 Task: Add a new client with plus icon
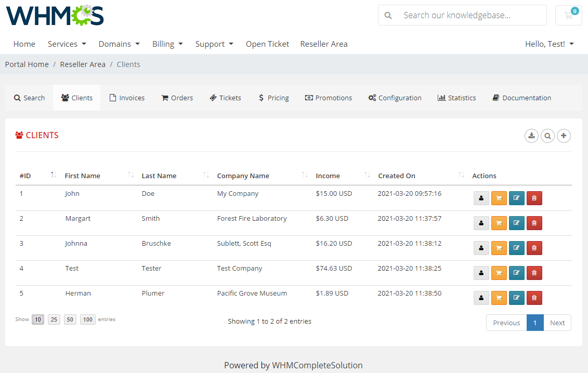tap(564, 136)
